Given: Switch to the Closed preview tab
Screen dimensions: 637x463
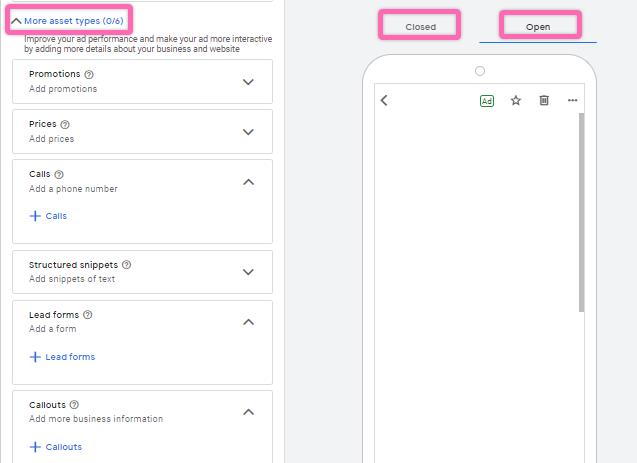Looking at the screenshot, I should coord(420,27).
